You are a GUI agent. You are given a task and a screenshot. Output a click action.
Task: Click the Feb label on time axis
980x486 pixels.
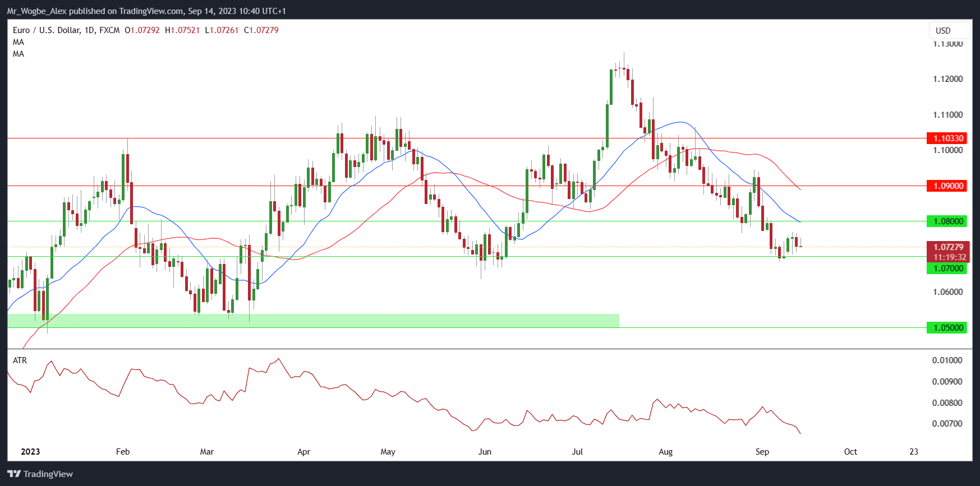click(123, 452)
